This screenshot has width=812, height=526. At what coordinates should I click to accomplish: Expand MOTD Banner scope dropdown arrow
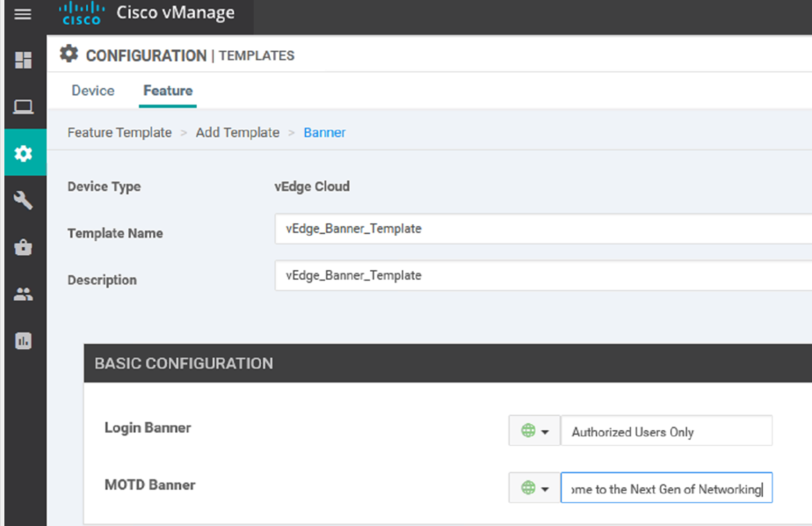[545, 489]
